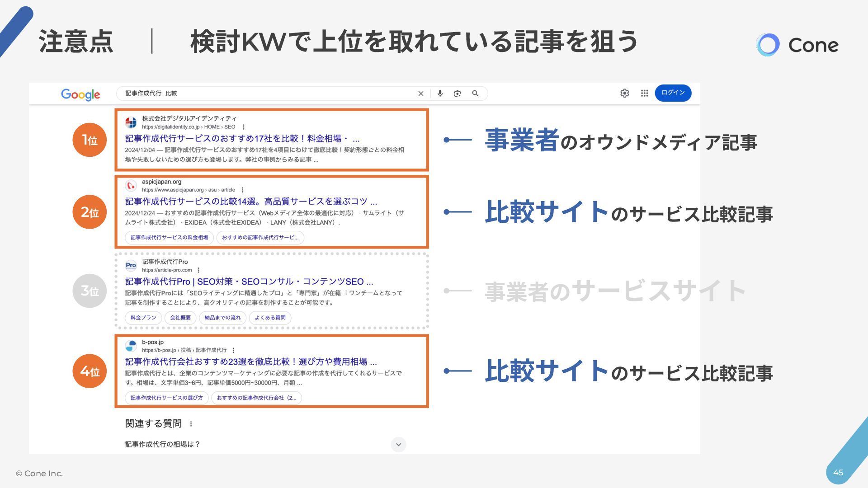Click the magnifying glass search icon

pyautogui.click(x=475, y=94)
